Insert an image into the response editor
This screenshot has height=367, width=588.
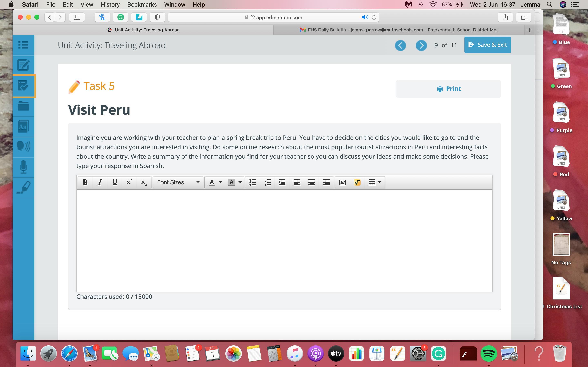(342, 182)
